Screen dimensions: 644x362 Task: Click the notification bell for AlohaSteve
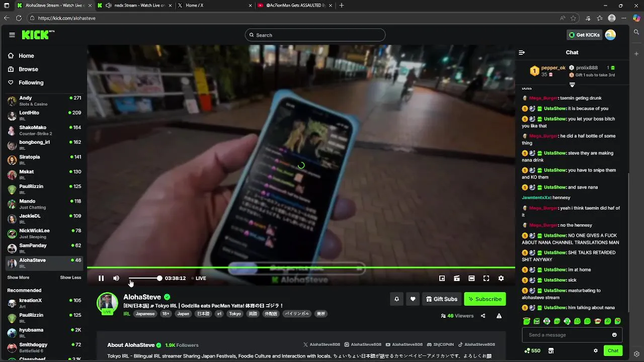coord(396,299)
